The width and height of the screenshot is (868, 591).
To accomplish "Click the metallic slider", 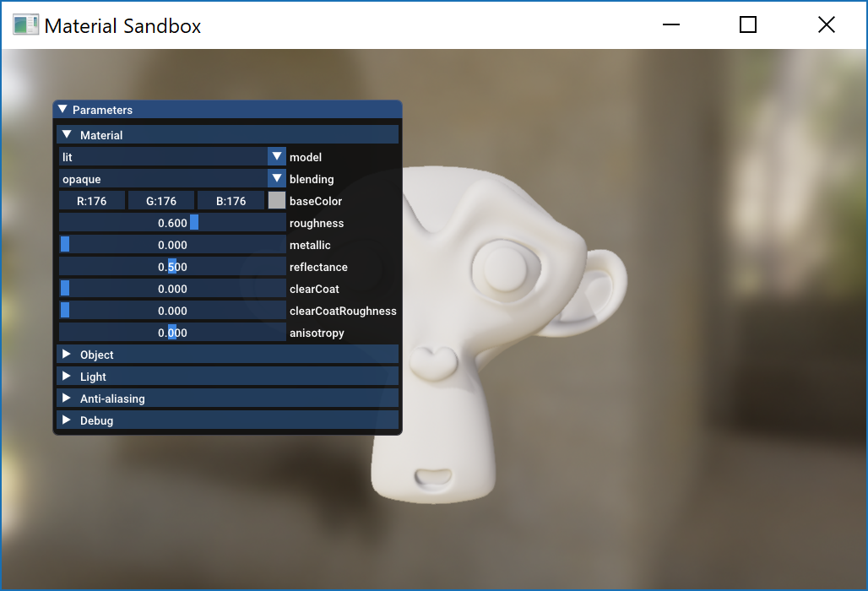I will point(172,245).
